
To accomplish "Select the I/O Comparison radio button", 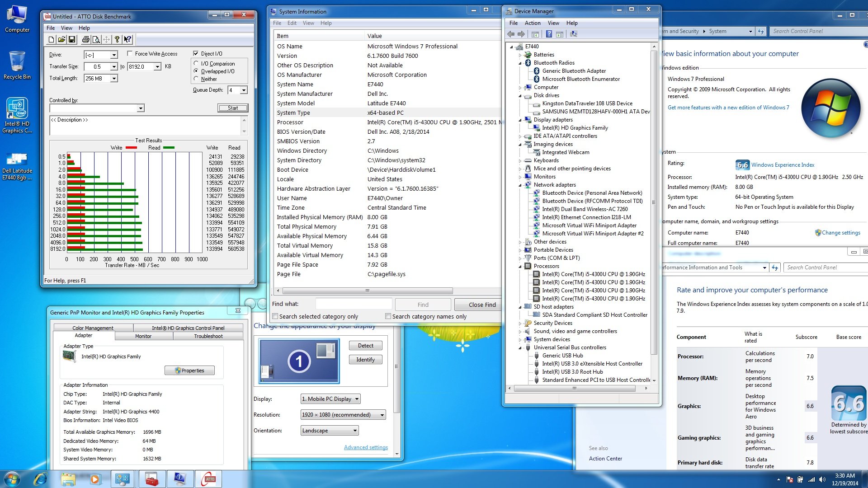I will (x=196, y=64).
